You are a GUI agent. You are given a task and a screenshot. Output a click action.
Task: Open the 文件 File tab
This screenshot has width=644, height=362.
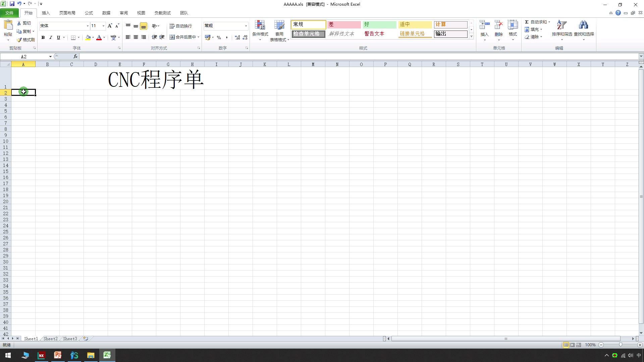click(9, 13)
